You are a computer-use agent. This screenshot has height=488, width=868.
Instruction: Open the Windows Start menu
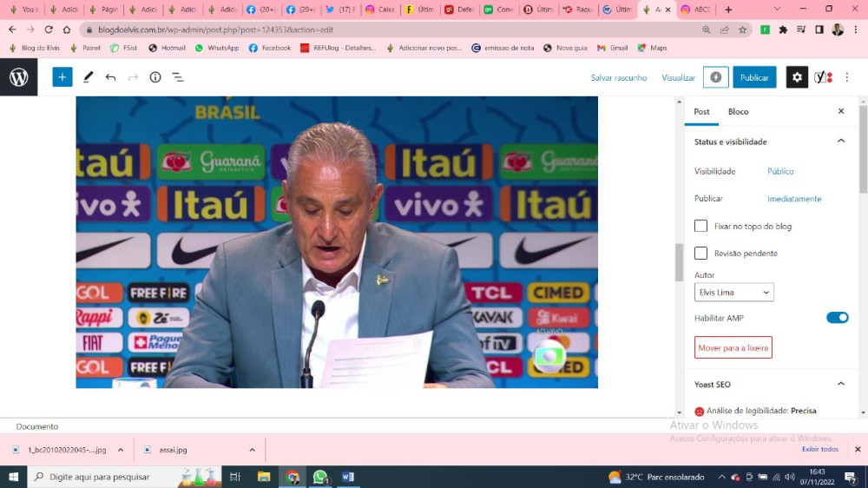coord(13,477)
